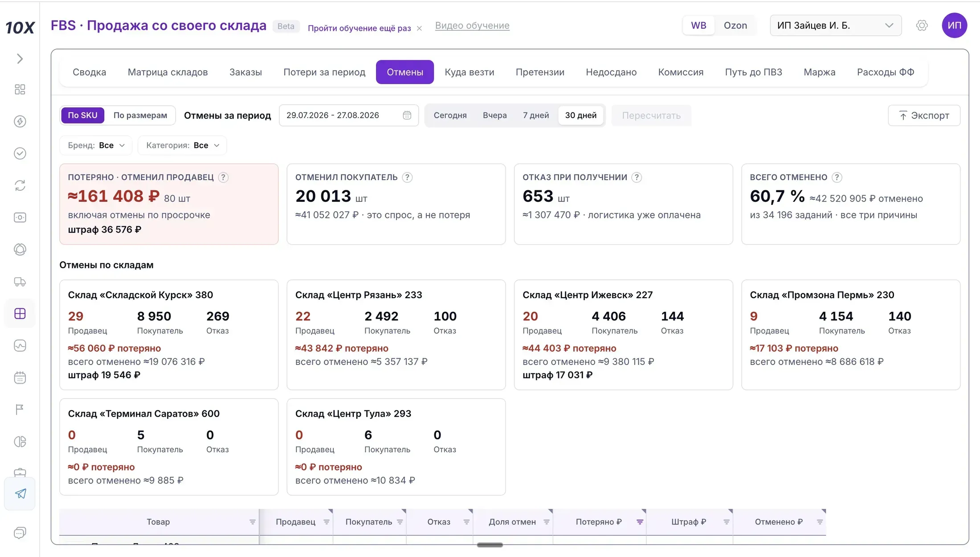
Task: Switch view to По размерам
Action: 140,115
